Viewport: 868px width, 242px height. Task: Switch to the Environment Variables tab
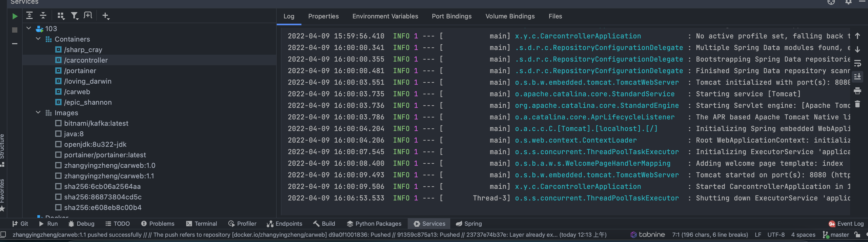click(x=385, y=16)
